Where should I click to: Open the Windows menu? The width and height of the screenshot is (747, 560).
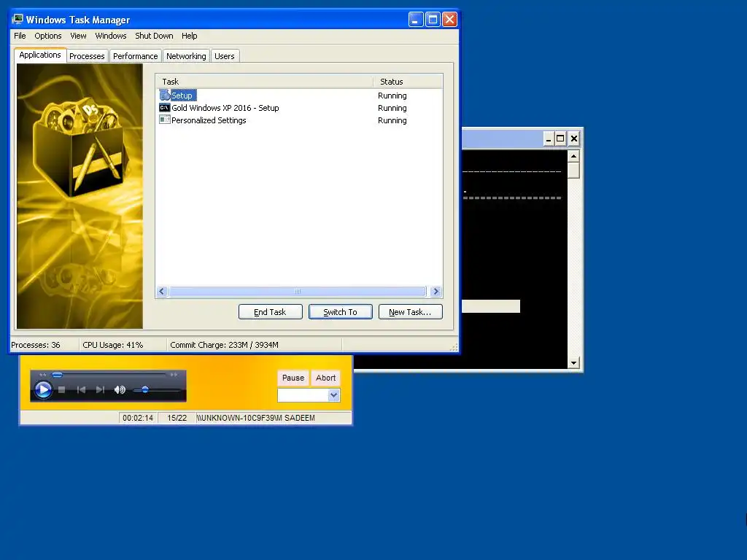click(x=111, y=36)
